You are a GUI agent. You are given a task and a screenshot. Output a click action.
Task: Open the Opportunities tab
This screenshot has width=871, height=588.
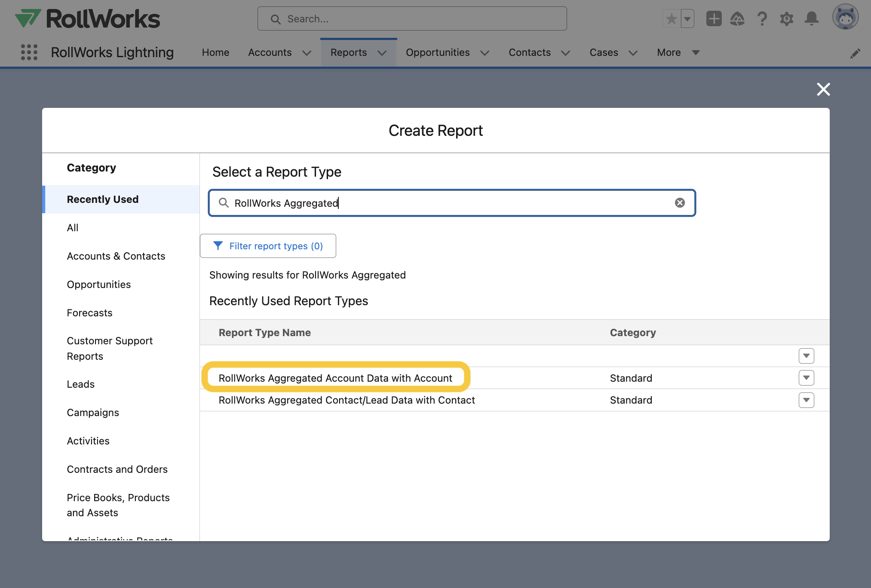click(x=438, y=52)
